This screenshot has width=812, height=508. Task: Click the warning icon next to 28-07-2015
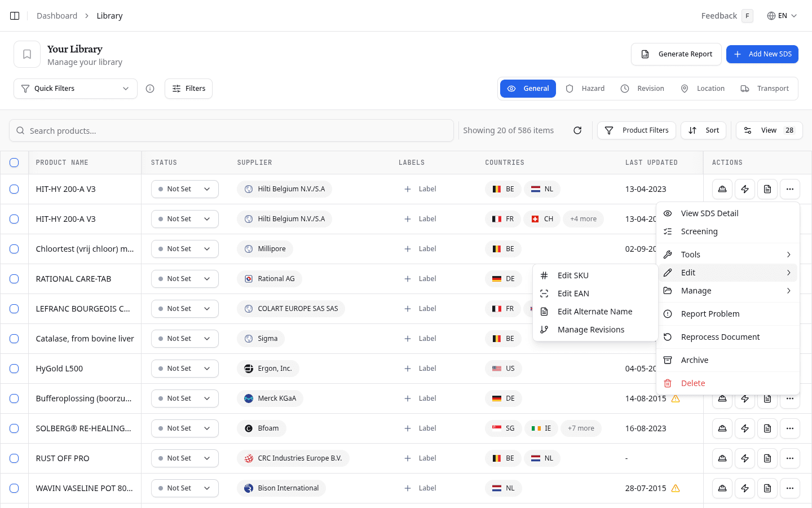tap(676, 488)
